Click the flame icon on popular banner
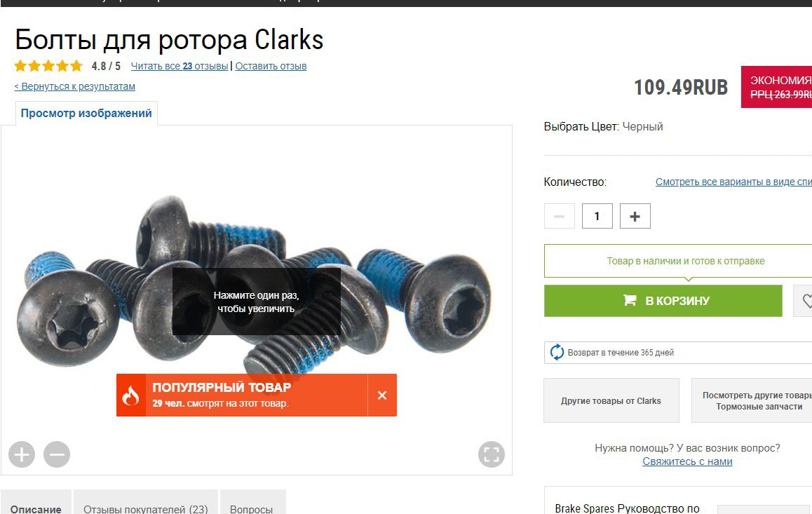The image size is (812, 514). 130,395
